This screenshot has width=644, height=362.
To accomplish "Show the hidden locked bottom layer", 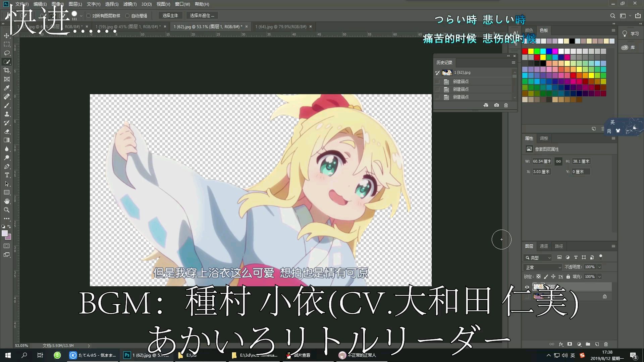I will point(527,296).
